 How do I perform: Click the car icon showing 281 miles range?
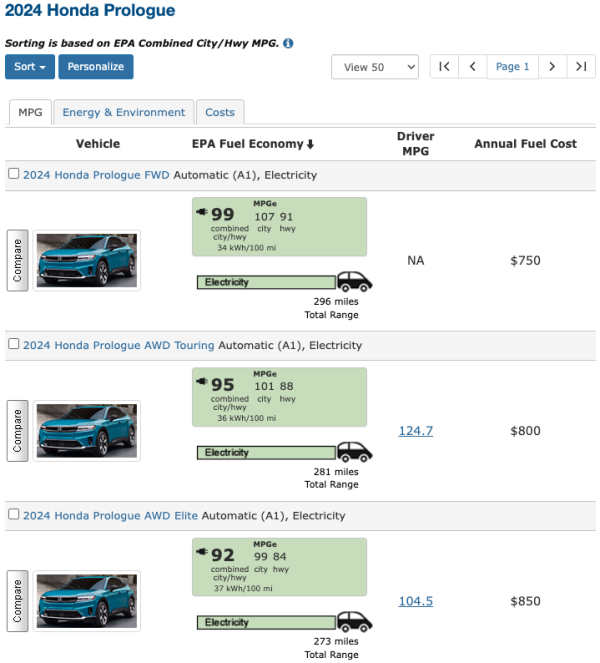tap(353, 452)
